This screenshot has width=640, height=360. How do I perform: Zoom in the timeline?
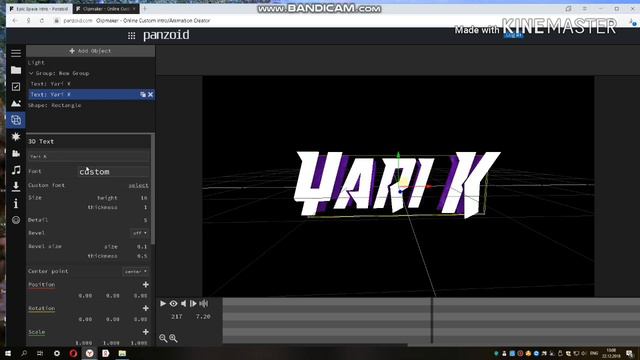pyautogui.click(x=173, y=338)
